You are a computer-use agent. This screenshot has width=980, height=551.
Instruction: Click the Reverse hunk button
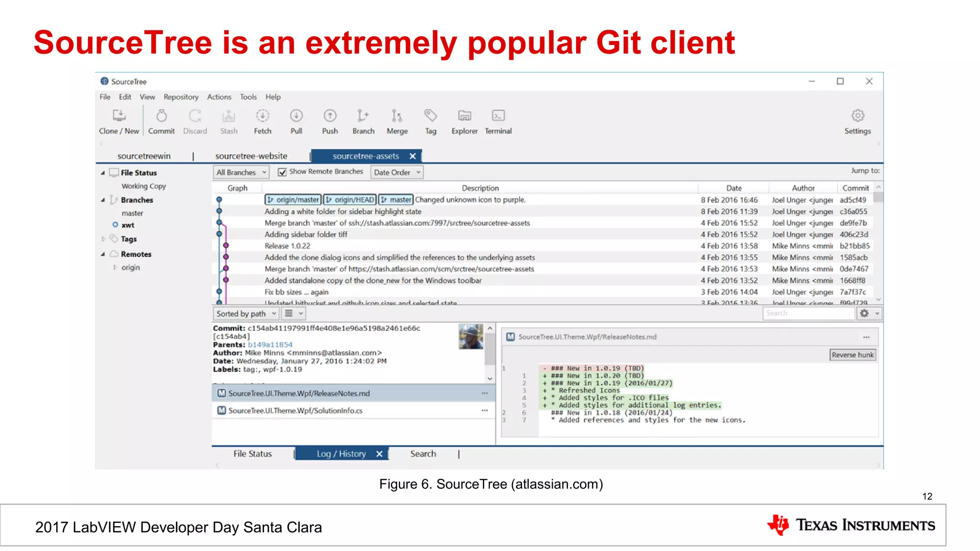click(853, 355)
